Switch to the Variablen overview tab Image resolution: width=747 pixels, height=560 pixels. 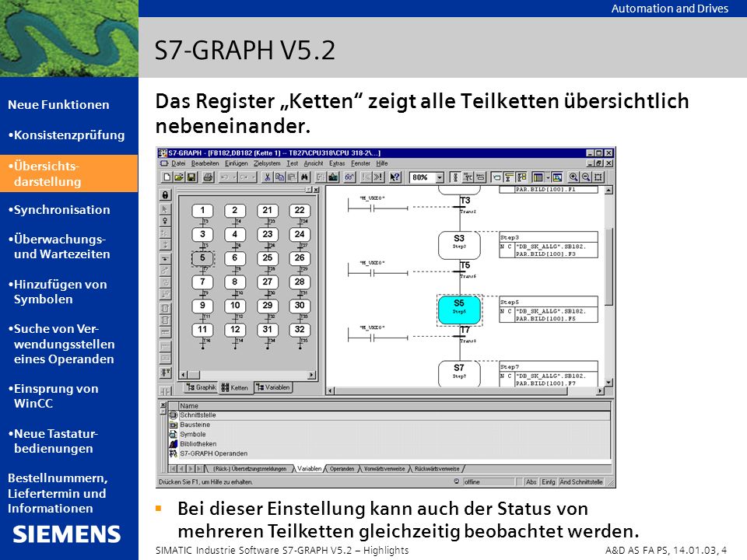tap(272, 387)
